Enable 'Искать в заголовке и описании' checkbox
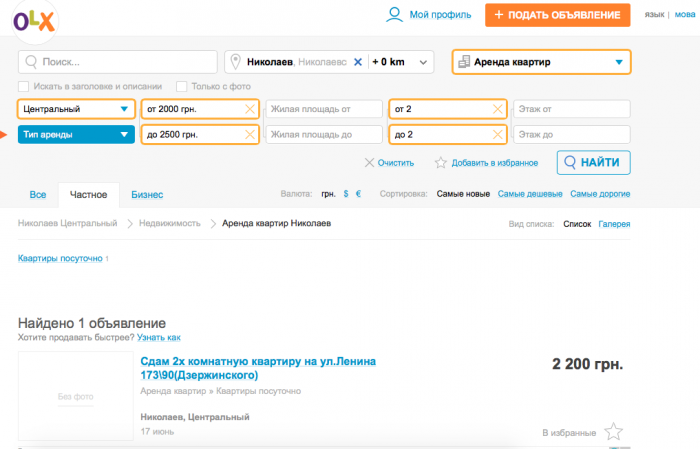The height and width of the screenshot is (449, 700). coord(25,86)
